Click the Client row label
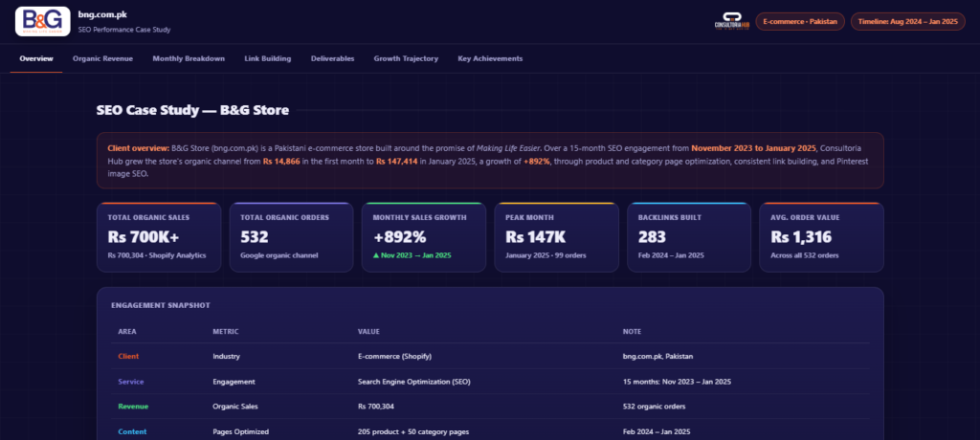 click(x=128, y=356)
